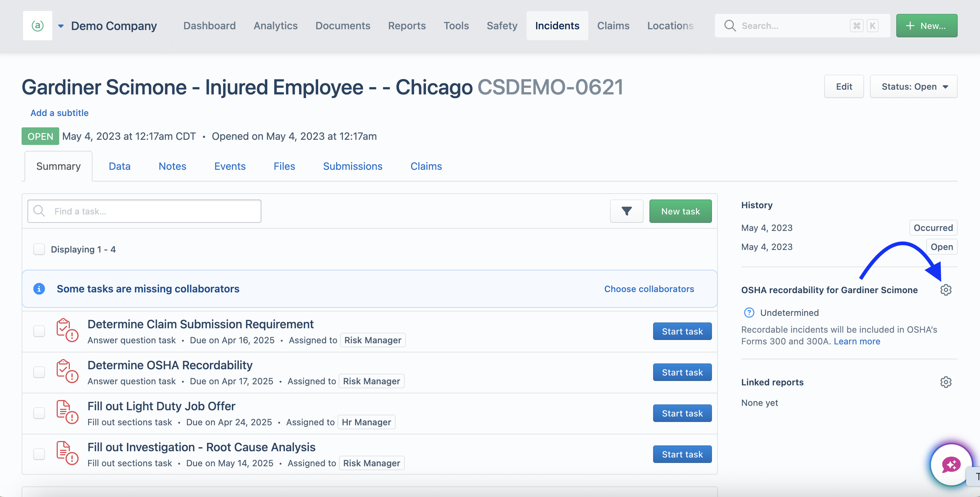Click Risk Manager tag on Root Cause Analysis task

click(371, 463)
